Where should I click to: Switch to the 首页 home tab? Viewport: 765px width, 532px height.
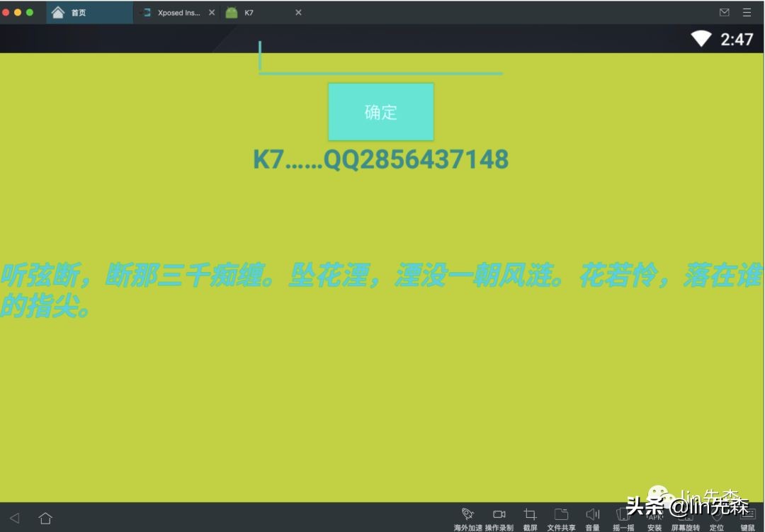(x=89, y=13)
